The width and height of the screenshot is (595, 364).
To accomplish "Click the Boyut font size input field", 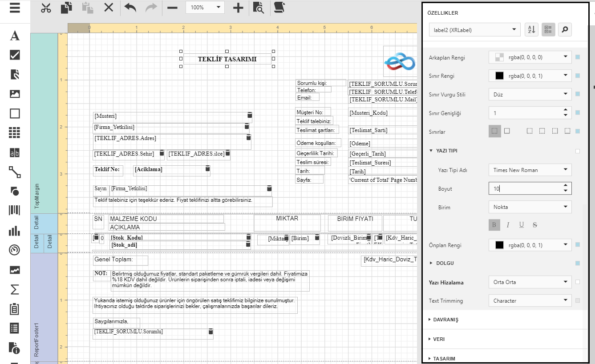I will (x=525, y=188).
